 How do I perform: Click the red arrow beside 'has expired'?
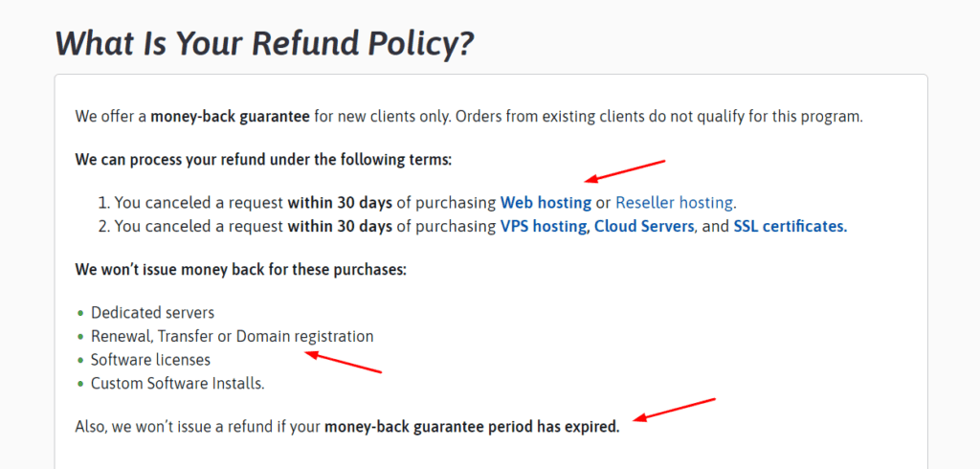click(x=674, y=410)
